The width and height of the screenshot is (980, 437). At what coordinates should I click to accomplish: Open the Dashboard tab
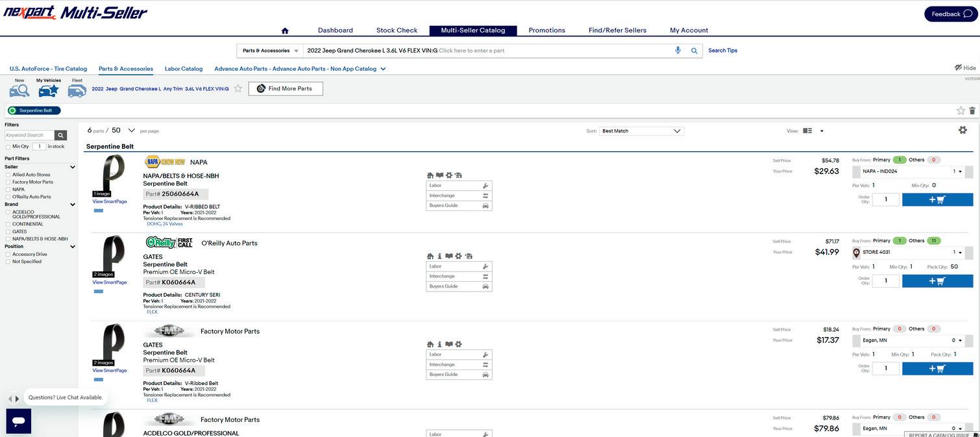click(x=336, y=31)
